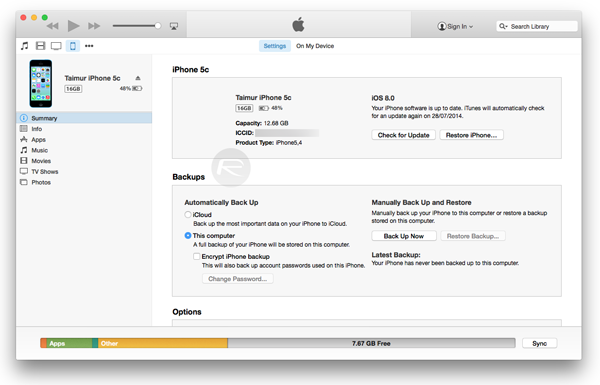The image size is (600, 385).
Task: Select the This computer radio button
Action: coord(188,235)
